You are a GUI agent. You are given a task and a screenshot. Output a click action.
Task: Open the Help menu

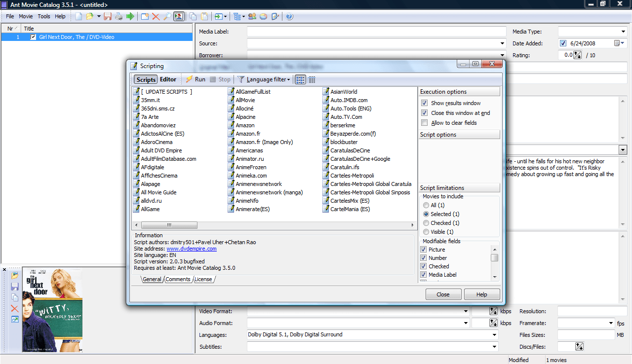(60, 16)
